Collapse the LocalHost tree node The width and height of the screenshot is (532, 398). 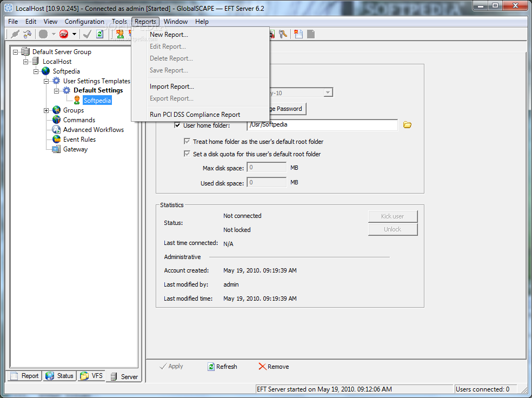[x=25, y=62]
